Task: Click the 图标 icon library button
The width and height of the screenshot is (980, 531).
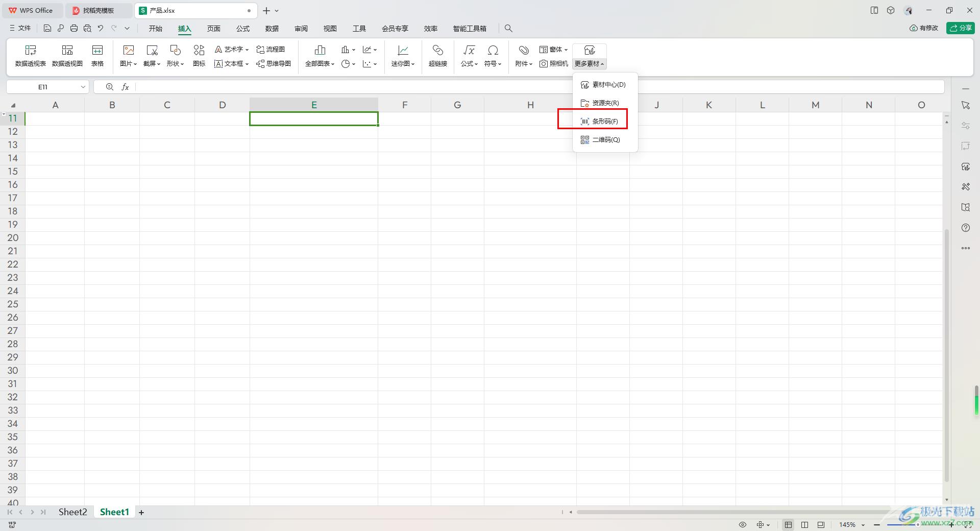Action: pyautogui.click(x=199, y=56)
